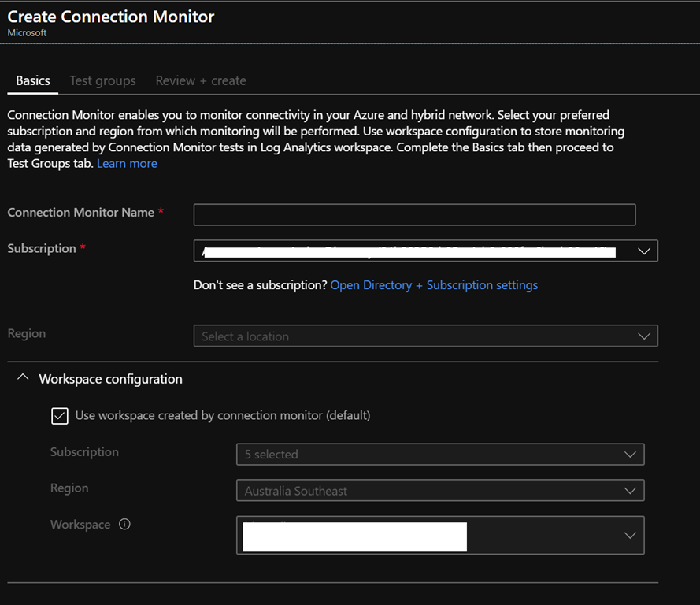The width and height of the screenshot is (700, 605).
Task: Click the Workspace info icon
Action: pyautogui.click(x=124, y=525)
